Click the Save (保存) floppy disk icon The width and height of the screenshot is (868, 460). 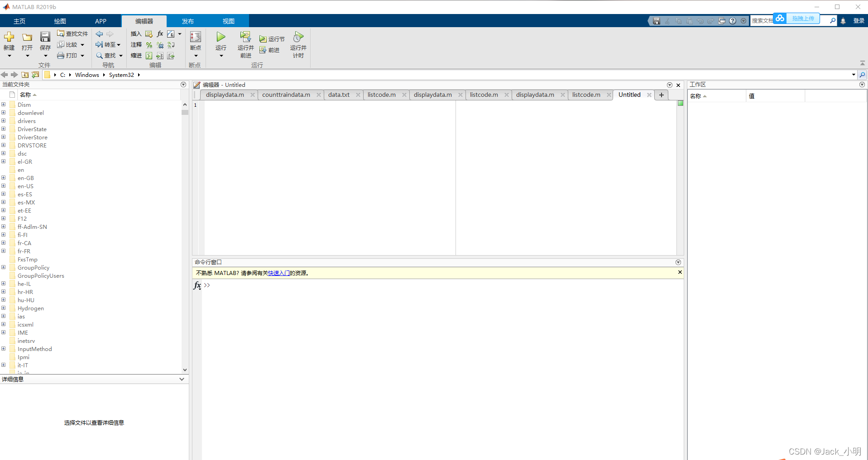(x=45, y=37)
